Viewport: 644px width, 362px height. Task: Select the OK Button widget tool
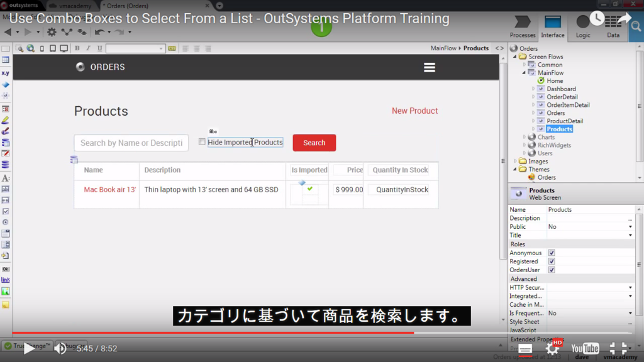coord(5,269)
